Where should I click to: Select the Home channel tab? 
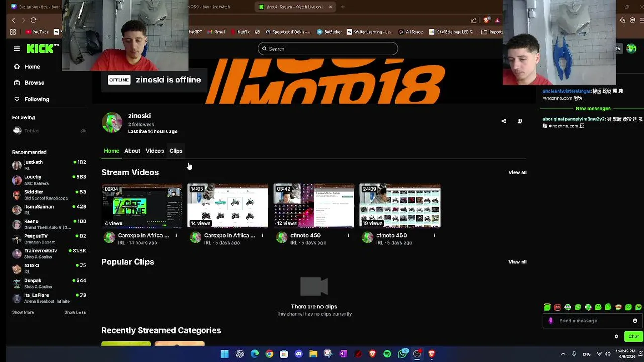tap(111, 151)
